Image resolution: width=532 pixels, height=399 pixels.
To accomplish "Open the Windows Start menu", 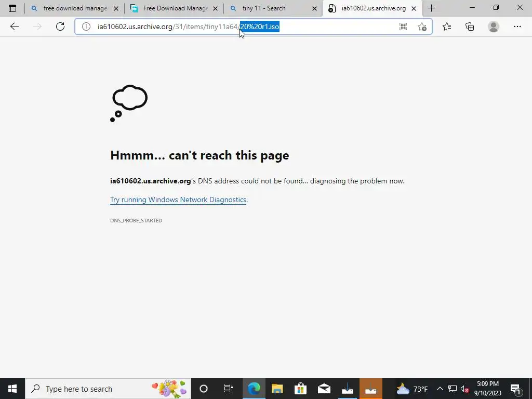I will [12, 389].
